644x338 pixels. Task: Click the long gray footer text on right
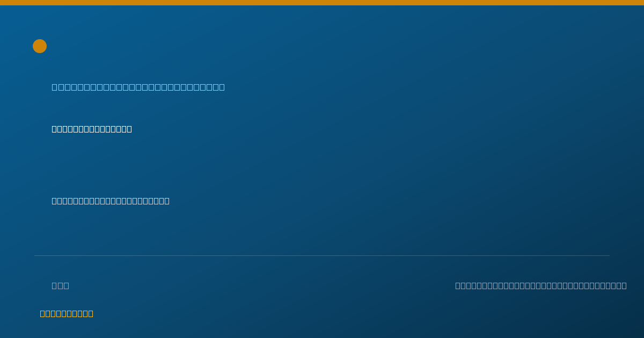[x=541, y=285]
